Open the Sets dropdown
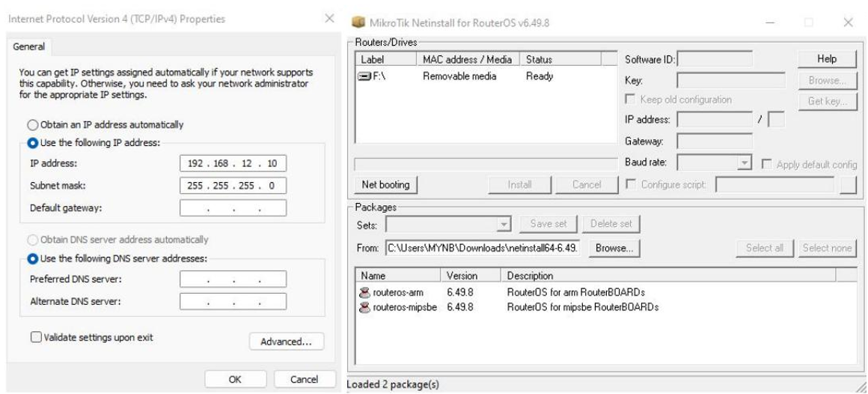This screenshot has height=394, width=868. (504, 225)
